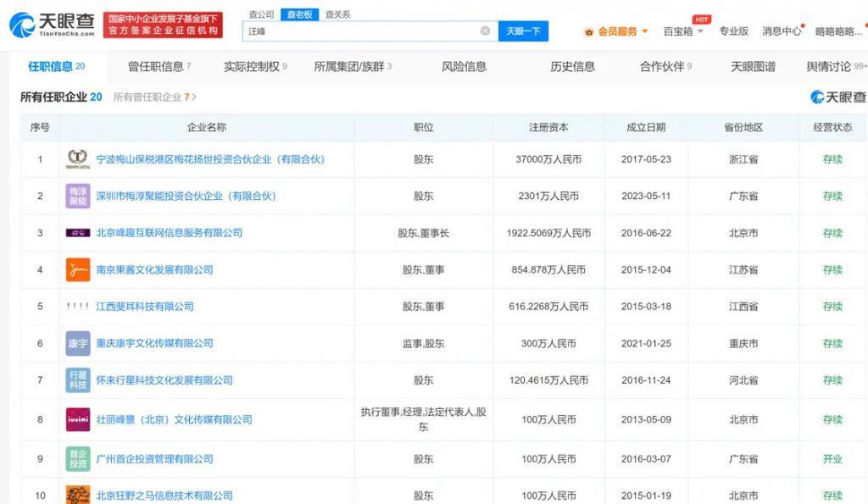868x504 pixels.
Task: Expand the 百宝箱 dropdown menu
Action: click(x=701, y=31)
